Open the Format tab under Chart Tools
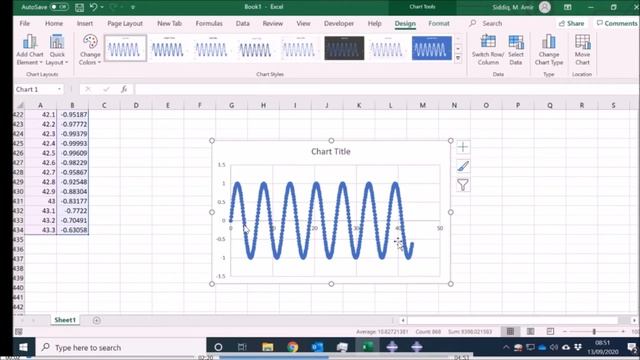 point(439,23)
